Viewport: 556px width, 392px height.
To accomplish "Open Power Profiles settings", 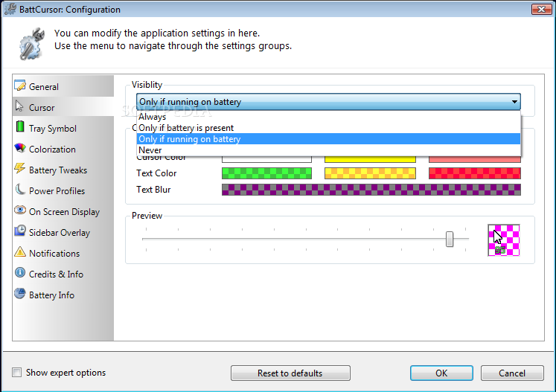I will click(x=64, y=190).
